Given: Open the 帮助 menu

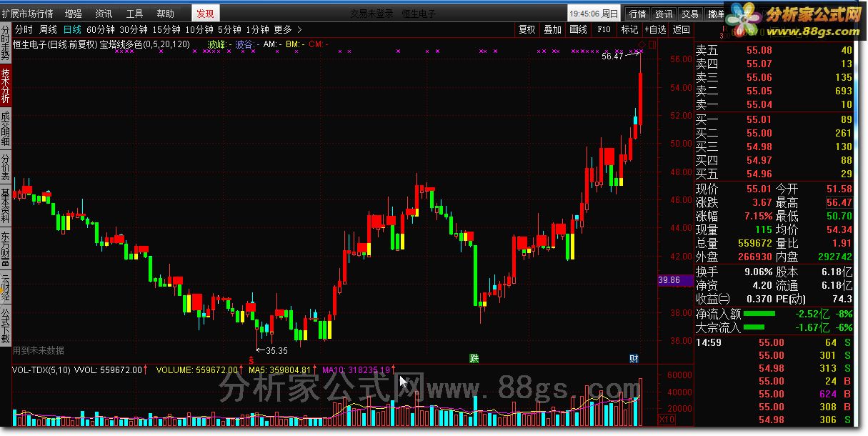Looking at the screenshot, I should click(x=165, y=14).
